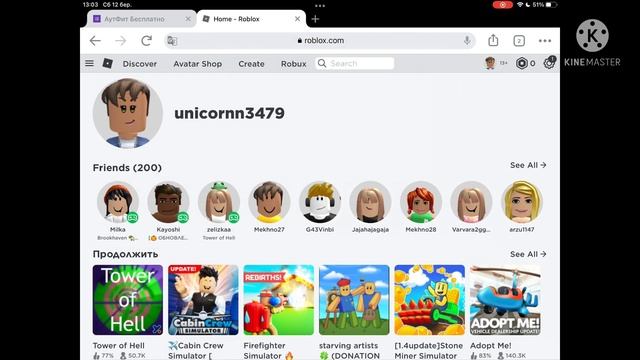Open the Stone Miner Simulator game thumbnail
The image size is (640, 360).
tap(429, 300)
